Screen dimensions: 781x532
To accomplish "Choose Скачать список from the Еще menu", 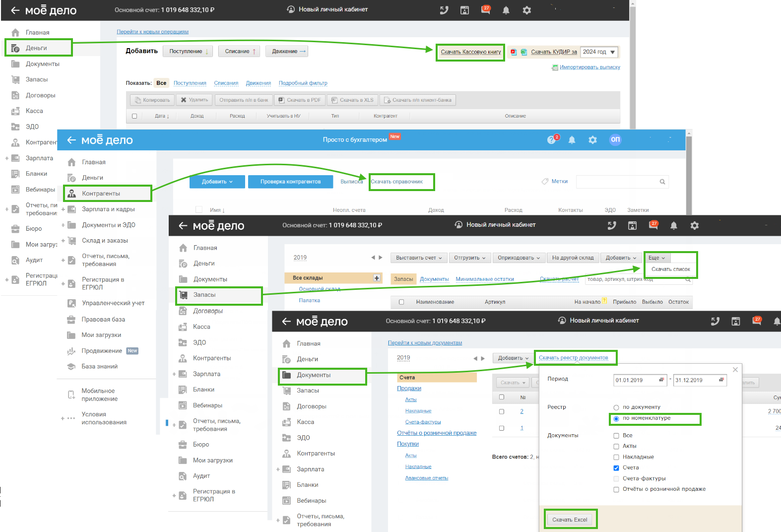I will pyautogui.click(x=671, y=269).
